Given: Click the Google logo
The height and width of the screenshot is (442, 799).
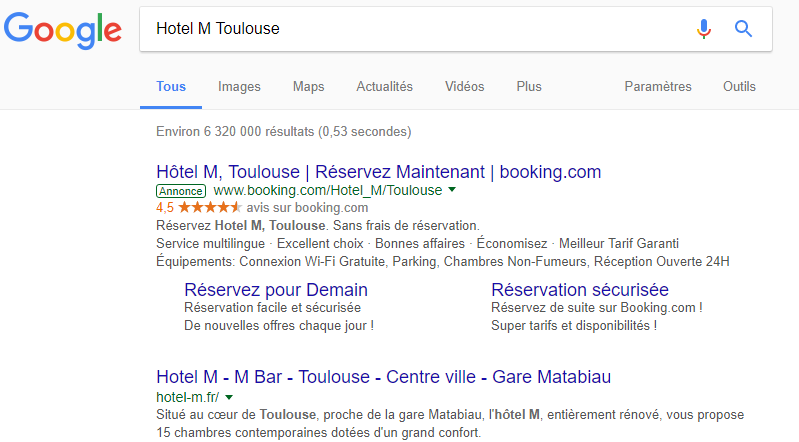Looking at the screenshot, I should click(x=63, y=31).
